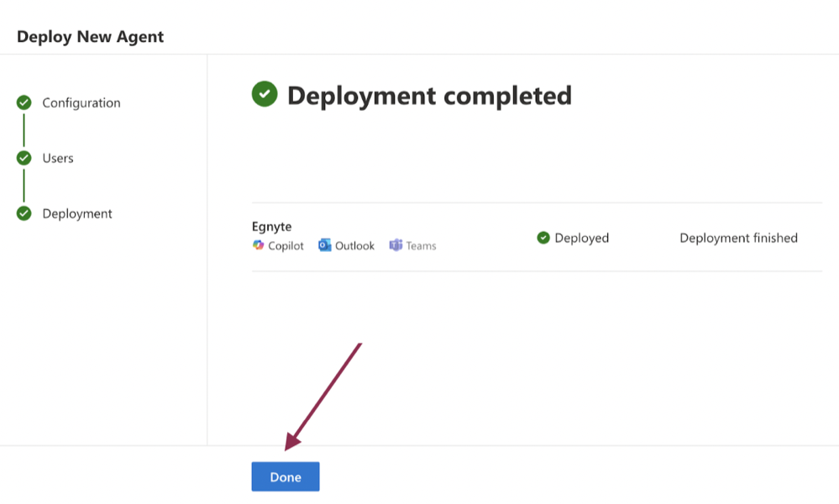Click the Done button
Screen dimensions: 839x504
tap(285, 476)
